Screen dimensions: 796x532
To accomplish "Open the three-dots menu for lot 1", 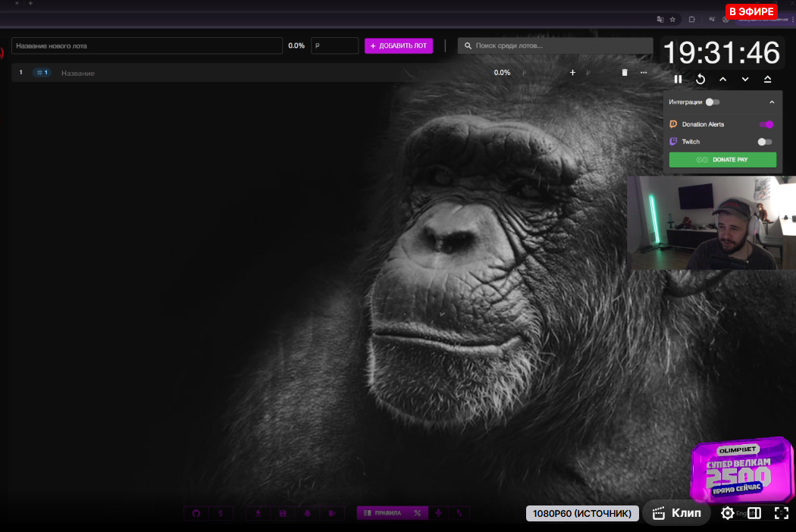I will (643, 73).
